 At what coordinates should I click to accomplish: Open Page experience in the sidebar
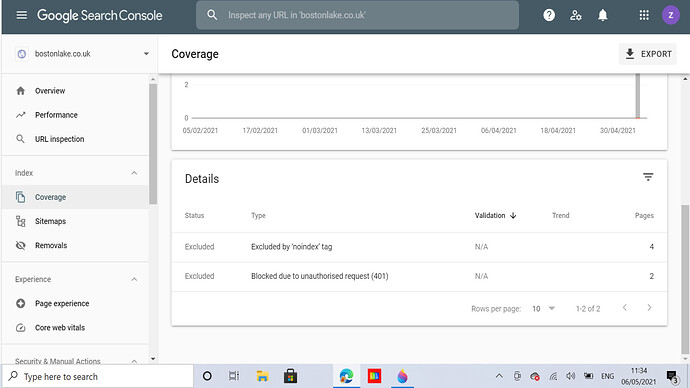click(x=75, y=304)
